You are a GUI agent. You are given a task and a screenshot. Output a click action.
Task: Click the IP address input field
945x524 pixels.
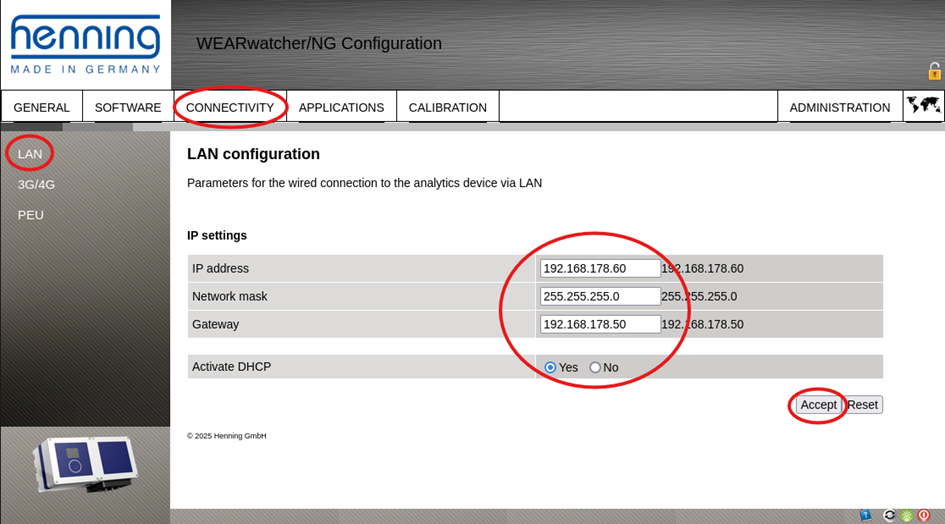[599, 268]
